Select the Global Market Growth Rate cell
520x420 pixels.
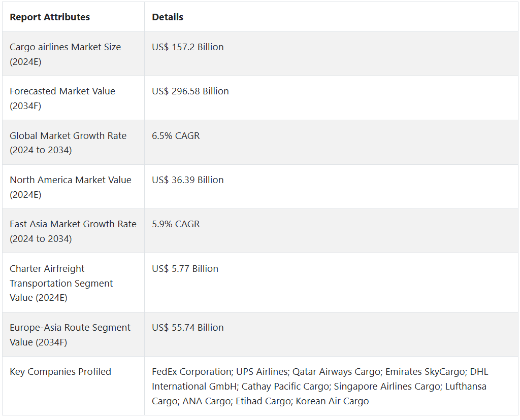tap(68, 143)
